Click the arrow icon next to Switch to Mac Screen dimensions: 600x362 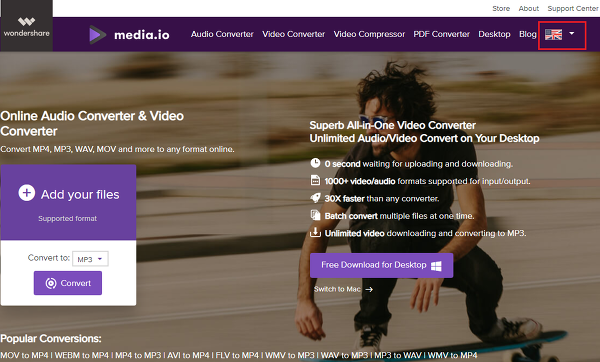[369, 289]
